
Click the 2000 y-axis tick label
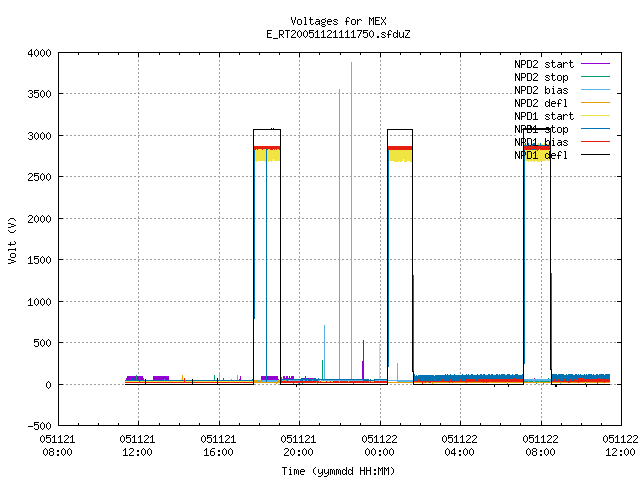coord(39,219)
